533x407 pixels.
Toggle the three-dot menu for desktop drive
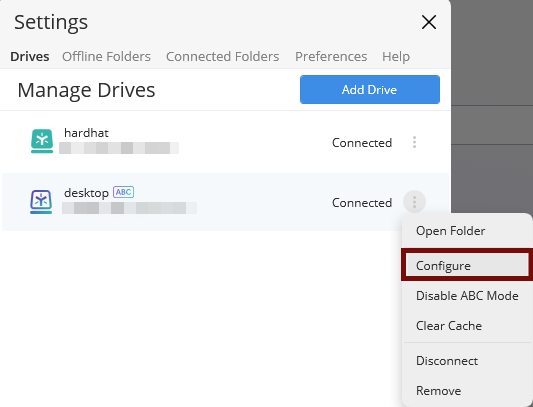tap(414, 202)
